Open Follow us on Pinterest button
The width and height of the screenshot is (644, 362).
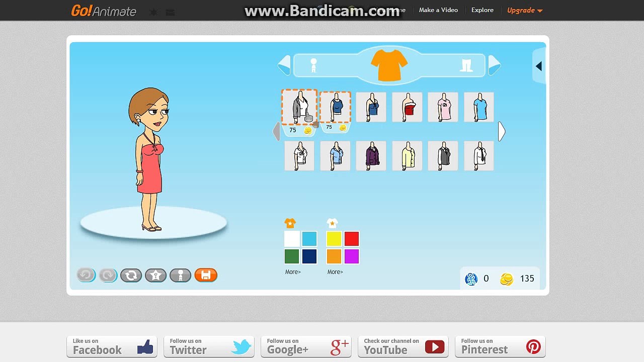(500, 346)
